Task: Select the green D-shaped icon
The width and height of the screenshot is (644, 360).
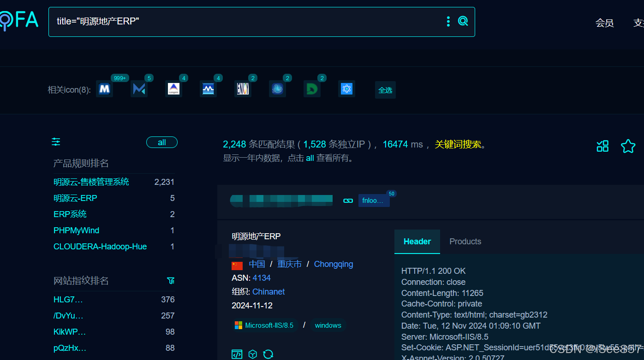Action: 312,89
